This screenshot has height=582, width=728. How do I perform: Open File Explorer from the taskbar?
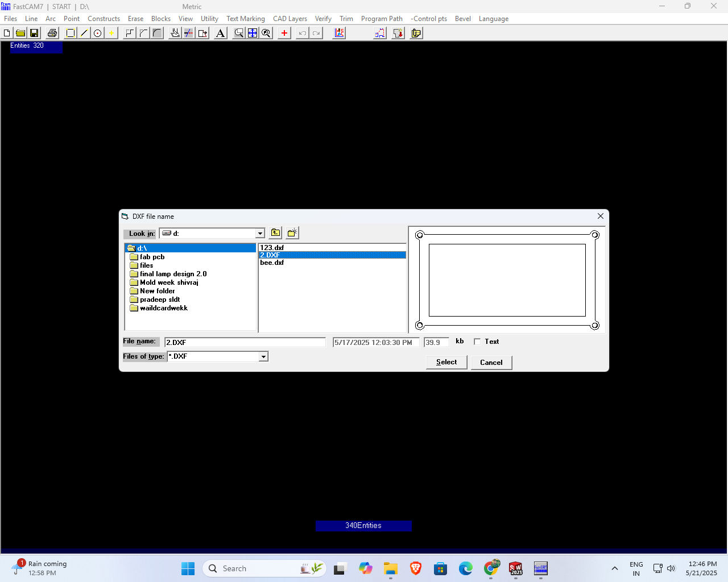point(390,568)
